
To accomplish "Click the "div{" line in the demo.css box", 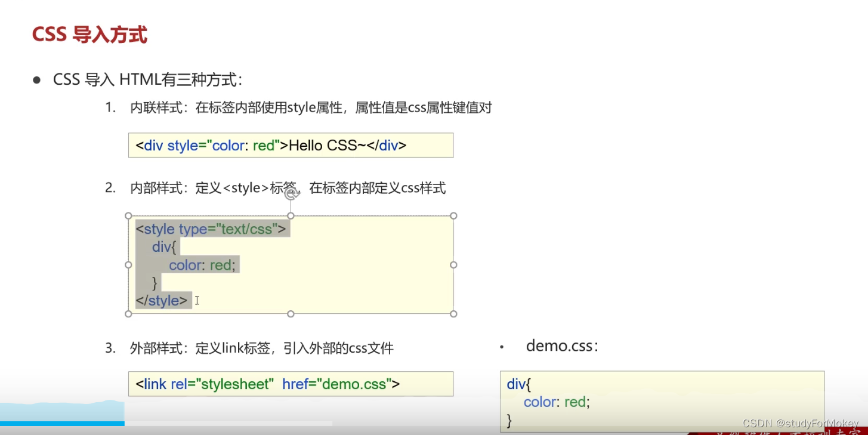I will [519, 384].
